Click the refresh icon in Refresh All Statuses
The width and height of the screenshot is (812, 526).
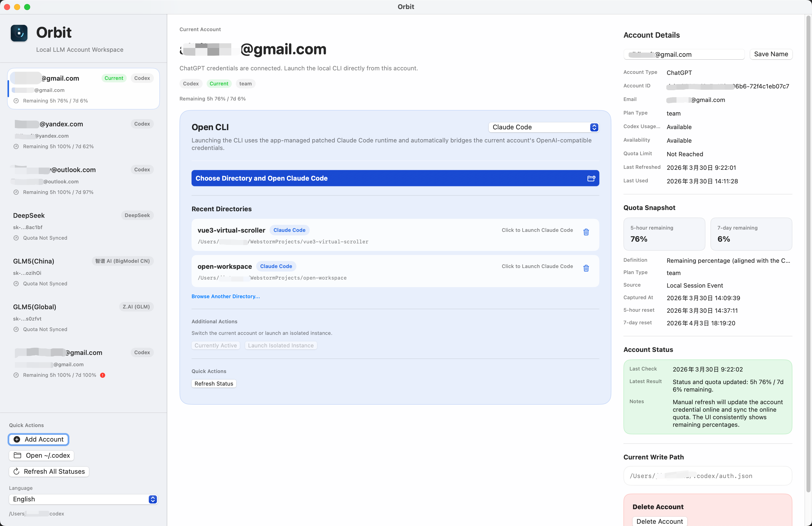(x=16, y=471)
